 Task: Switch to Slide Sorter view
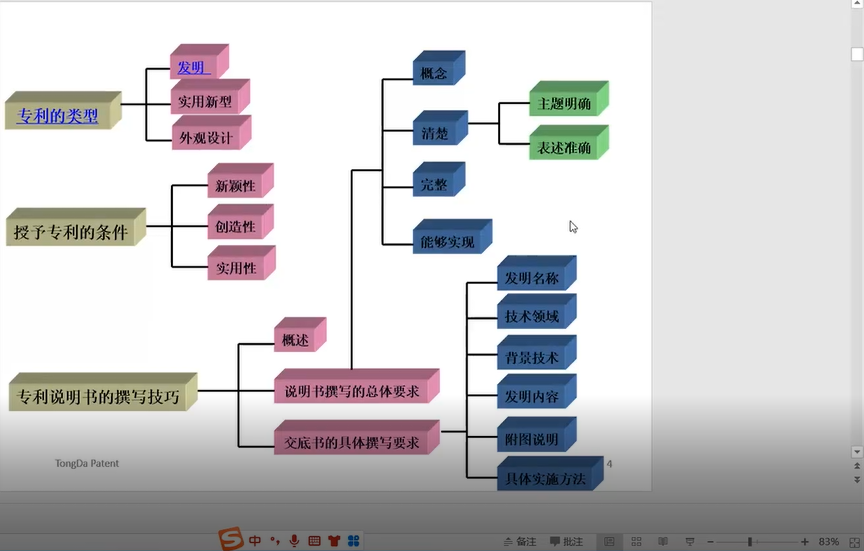pos(636,542)
